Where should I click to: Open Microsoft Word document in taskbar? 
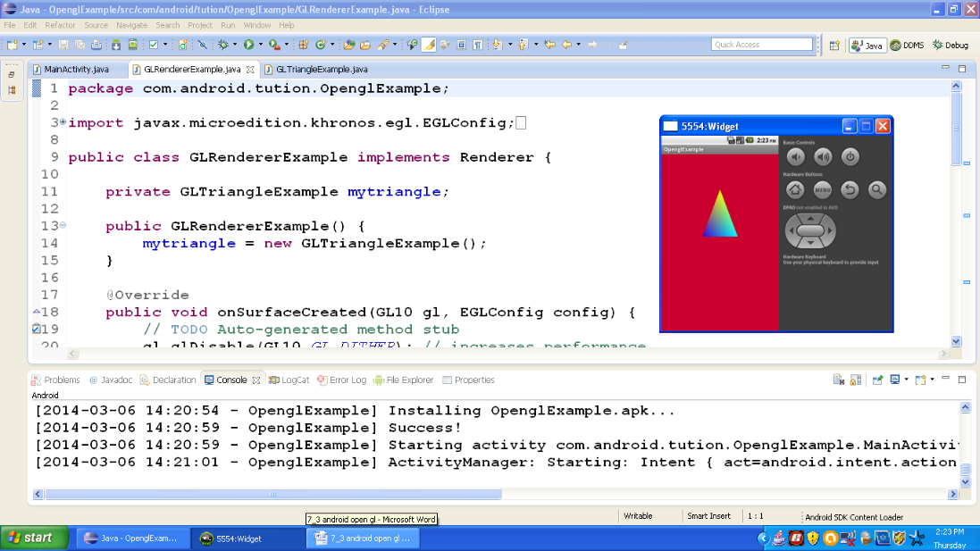tap(363, 538)
